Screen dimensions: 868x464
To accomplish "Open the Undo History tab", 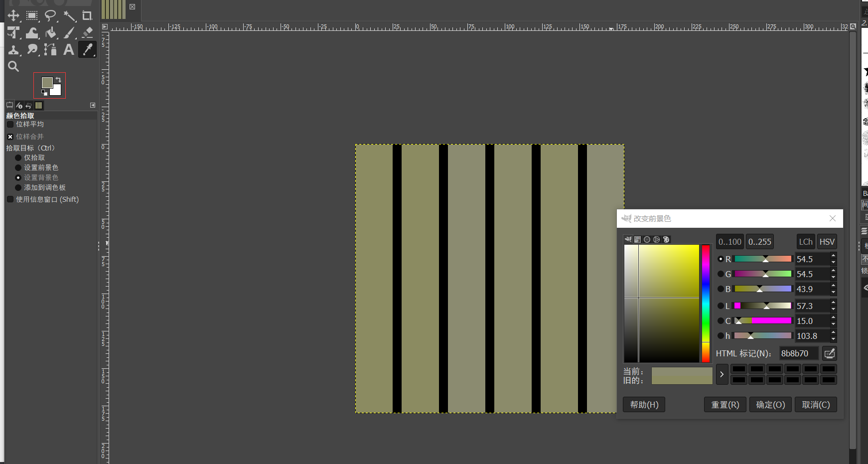I will click(28, 105).
